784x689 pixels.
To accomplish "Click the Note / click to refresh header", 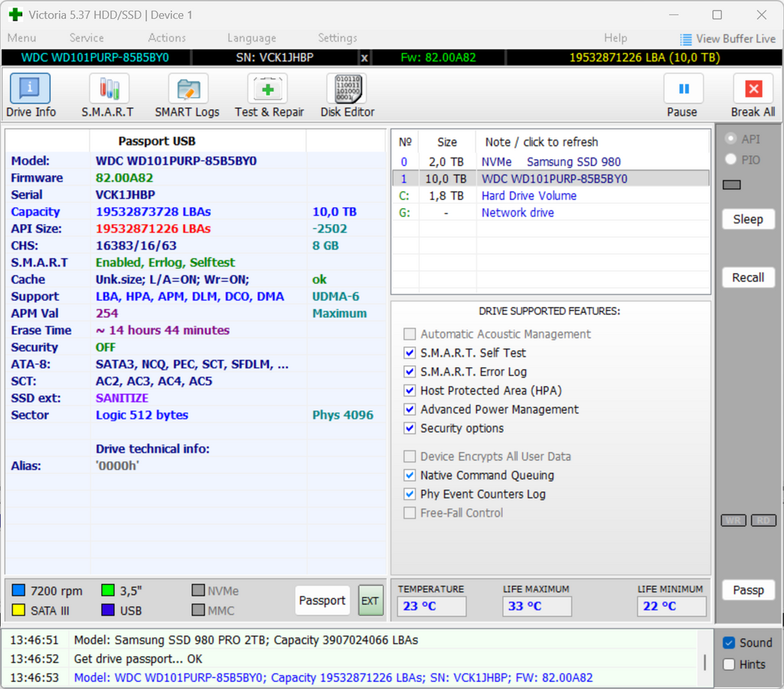I will click(x=541, y=142).
